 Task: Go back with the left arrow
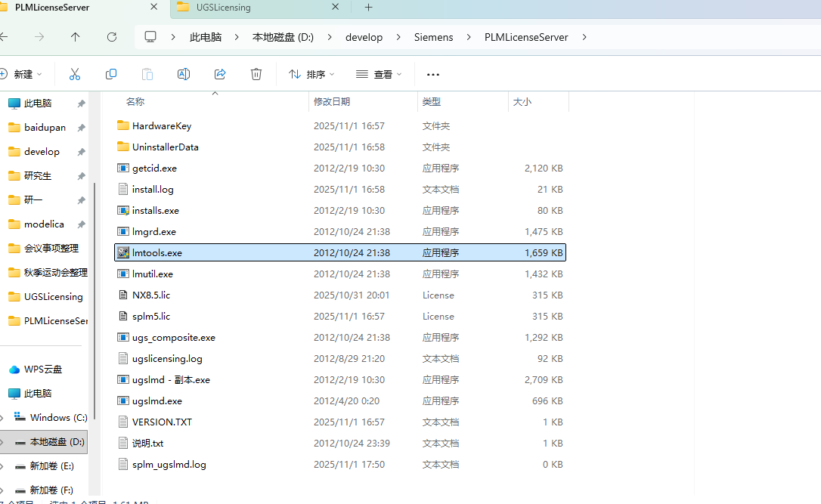click(x=4, y=37)
